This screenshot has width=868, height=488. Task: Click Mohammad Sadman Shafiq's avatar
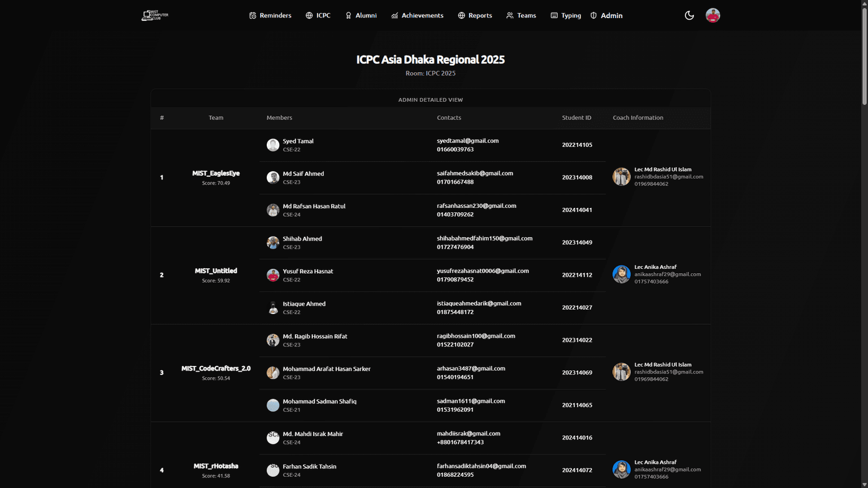tap(273, 406)
